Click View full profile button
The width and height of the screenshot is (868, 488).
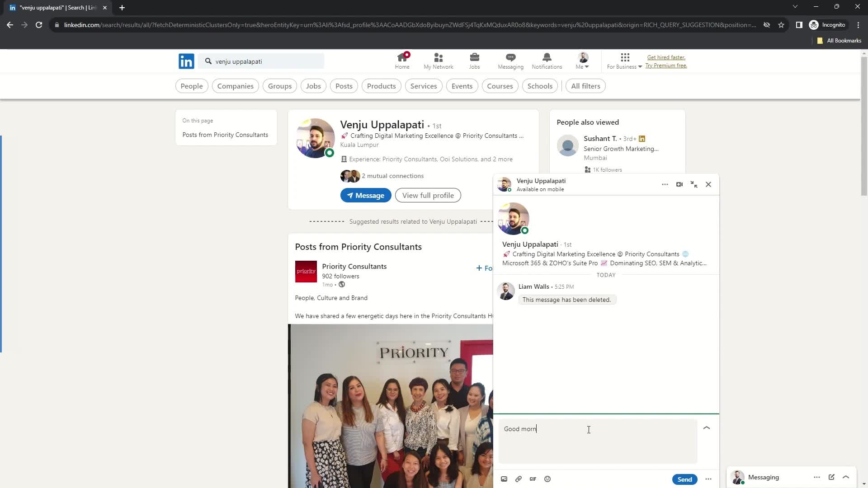click(x=429, y=195)
